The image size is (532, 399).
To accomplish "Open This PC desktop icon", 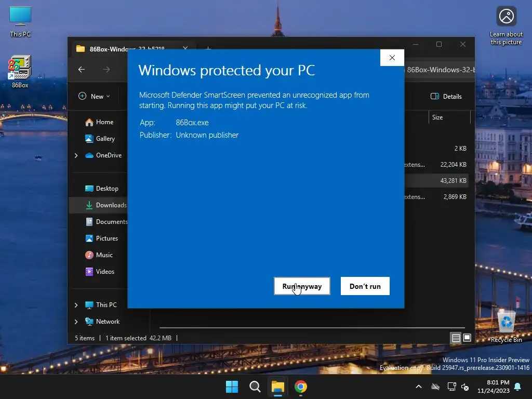I will point(20,21).
